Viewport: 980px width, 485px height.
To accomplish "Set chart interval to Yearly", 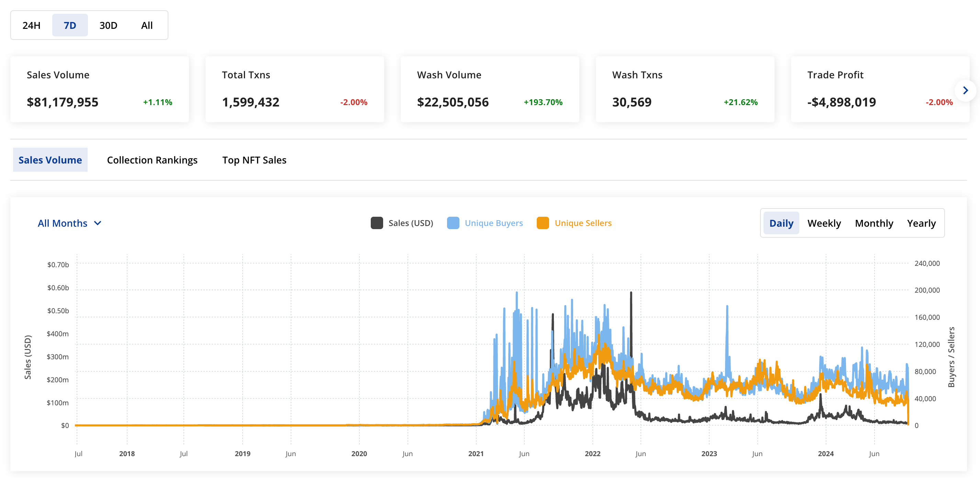I will (x=921, y=223).
